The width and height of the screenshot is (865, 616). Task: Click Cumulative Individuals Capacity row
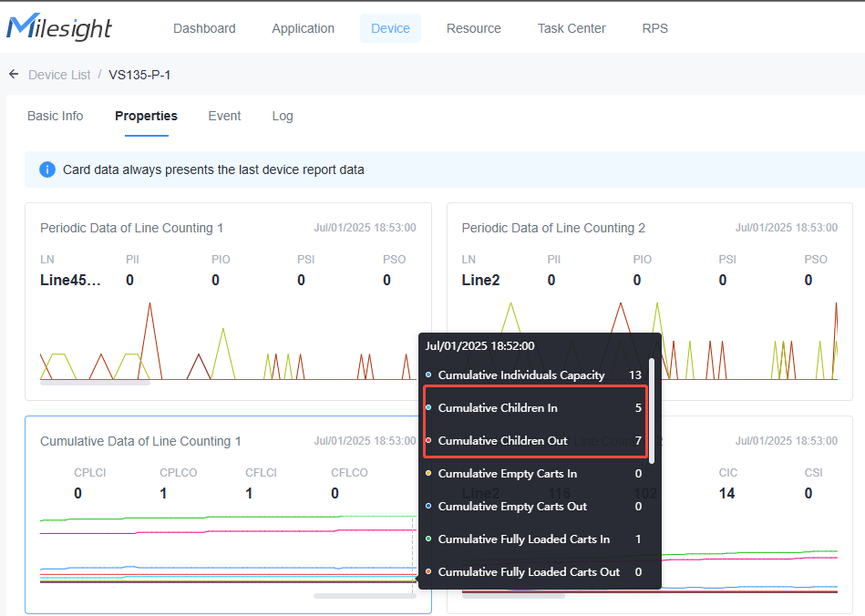534,375
